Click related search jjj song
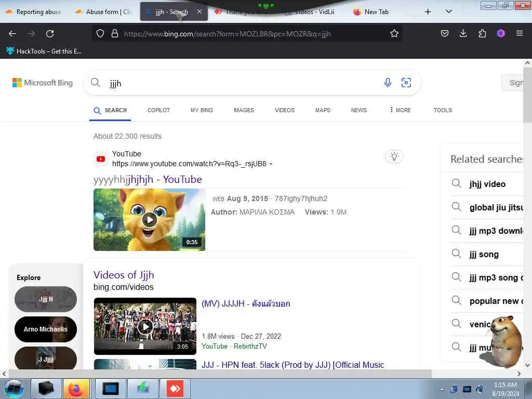This screenshot has width=532, height=399. pos(487,255)
